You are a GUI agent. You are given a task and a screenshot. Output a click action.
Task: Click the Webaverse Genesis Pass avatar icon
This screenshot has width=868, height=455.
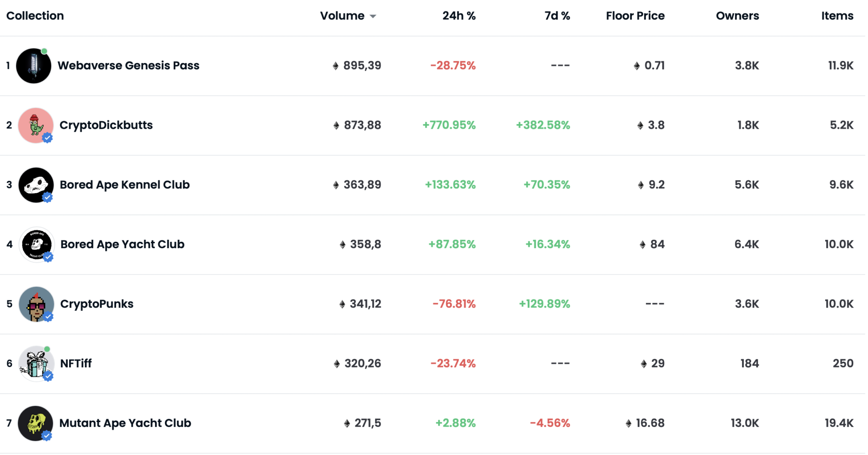(33, 66)
